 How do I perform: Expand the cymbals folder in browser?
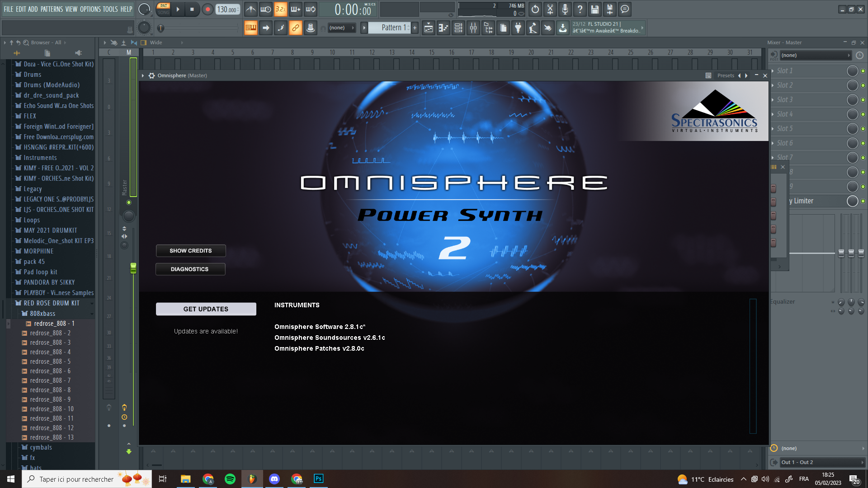pyautogui.click(x=41, y=447)
